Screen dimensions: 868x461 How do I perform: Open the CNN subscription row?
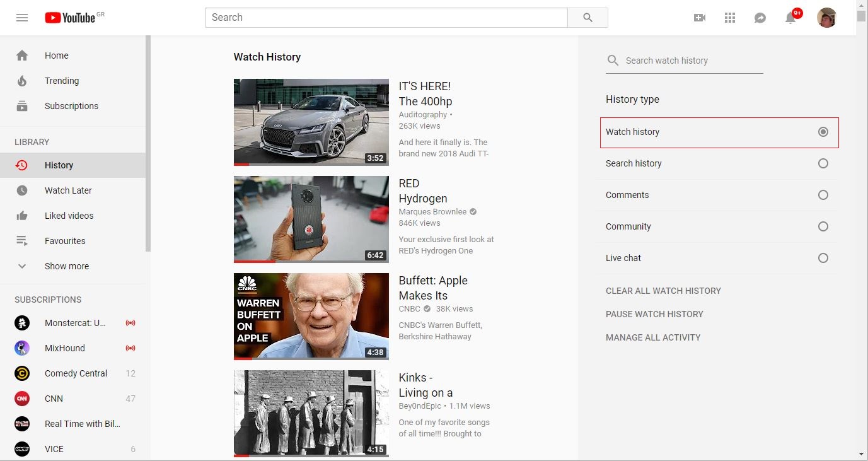click(x=72, y=399)
